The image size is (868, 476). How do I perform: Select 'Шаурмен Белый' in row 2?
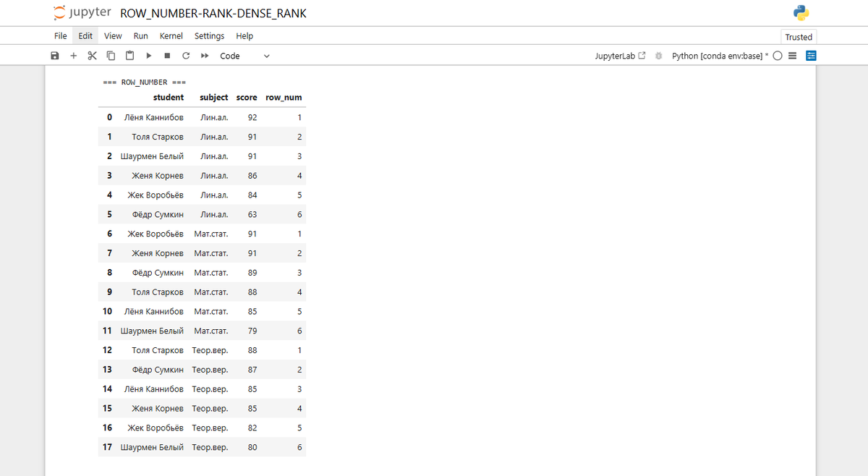coord(152,156)
